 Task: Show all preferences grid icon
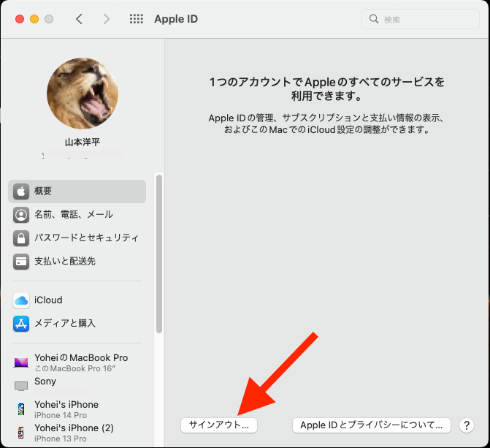point(137,19)
